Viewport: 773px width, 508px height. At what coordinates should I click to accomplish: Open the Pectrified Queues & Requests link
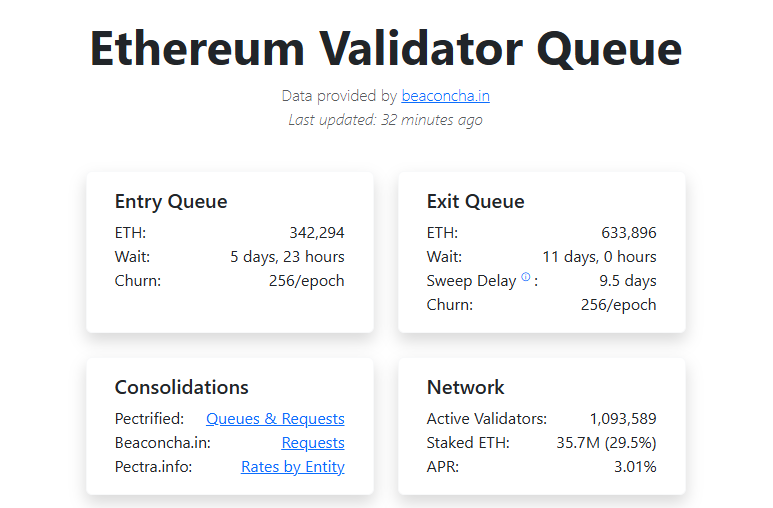point(275,419)
